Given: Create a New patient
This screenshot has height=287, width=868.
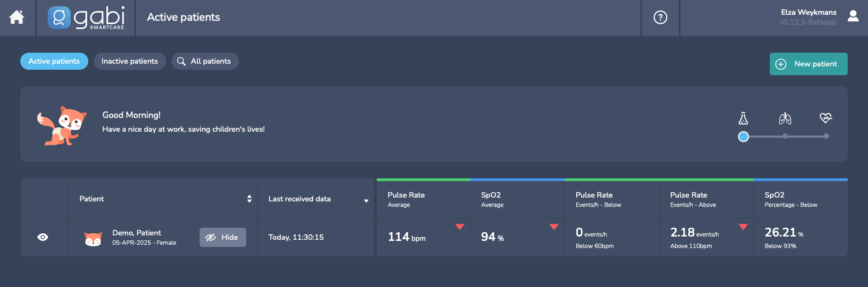Looking at the screenshot, I should point(808,64).
